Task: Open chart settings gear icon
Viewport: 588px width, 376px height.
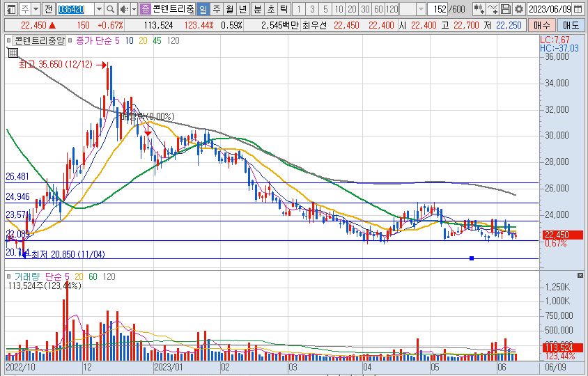Action: pyautogui.click(x=518, y=9)
